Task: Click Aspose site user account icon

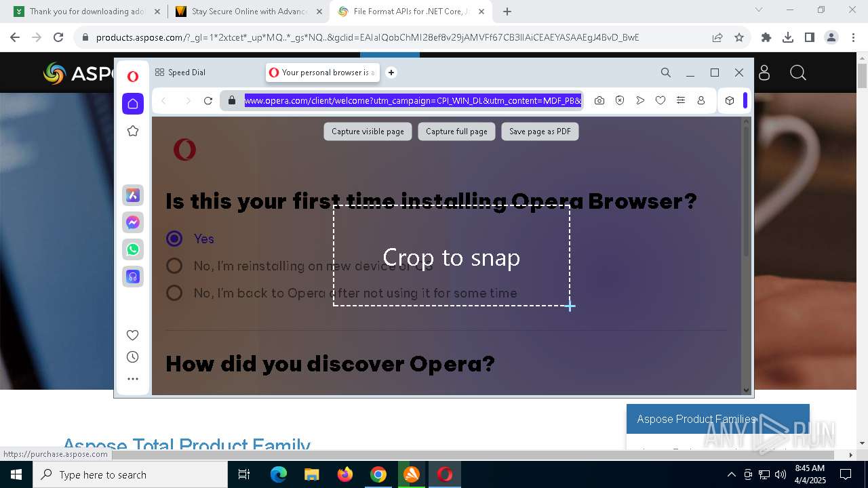Action: pos(764,73)
